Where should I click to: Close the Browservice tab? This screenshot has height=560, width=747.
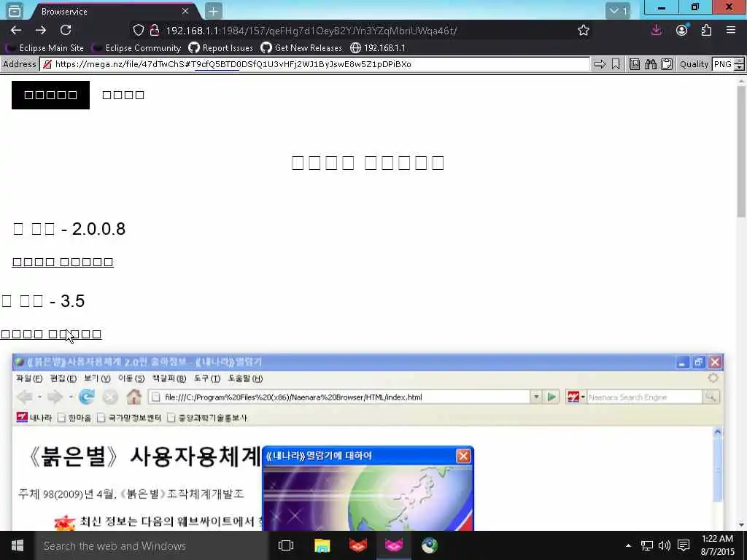coord(185,11)
